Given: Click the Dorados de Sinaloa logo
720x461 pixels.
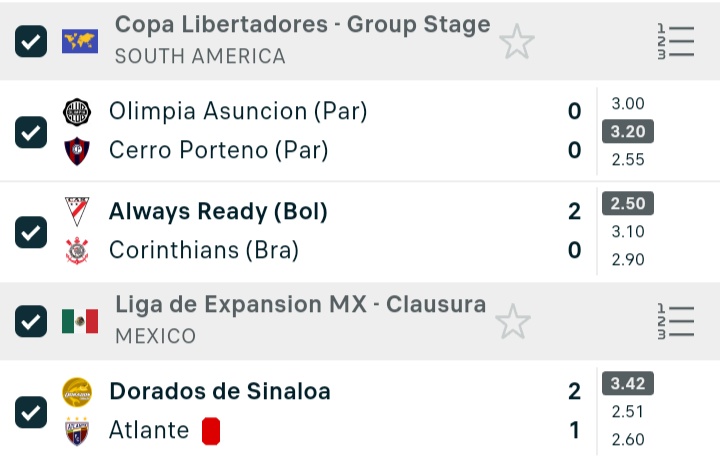Looking at the screenshot, I should 77,391.
